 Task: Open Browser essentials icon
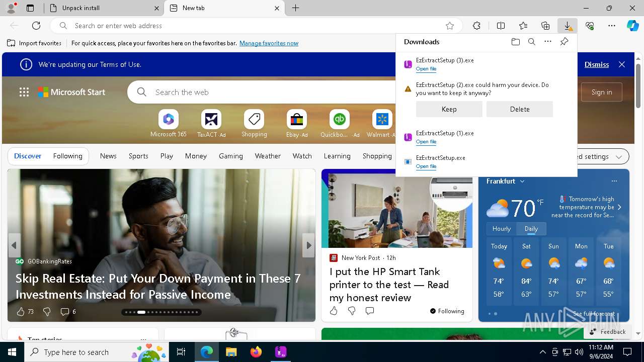pos(590,26)
